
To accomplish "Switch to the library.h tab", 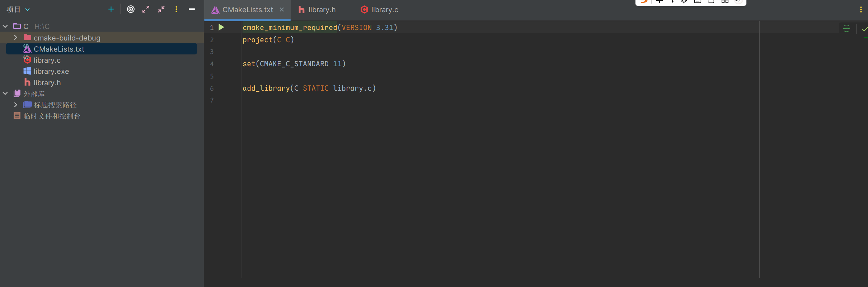I will (318, 10).
